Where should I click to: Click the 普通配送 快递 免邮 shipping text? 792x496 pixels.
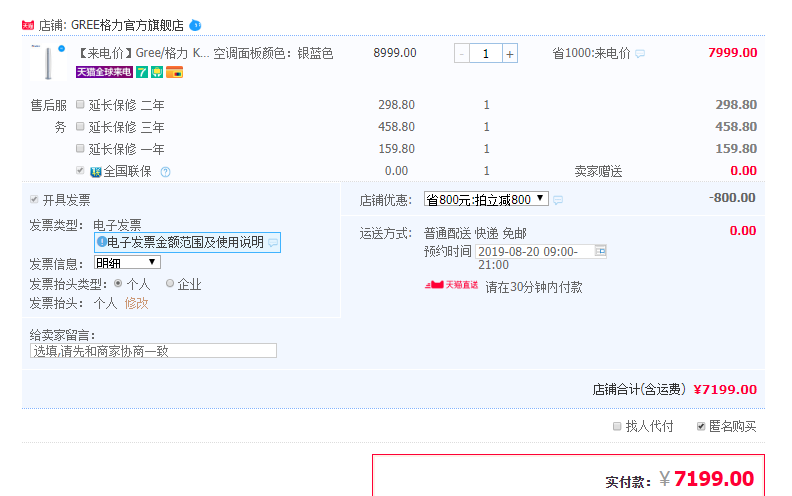[x=475, y=233]
